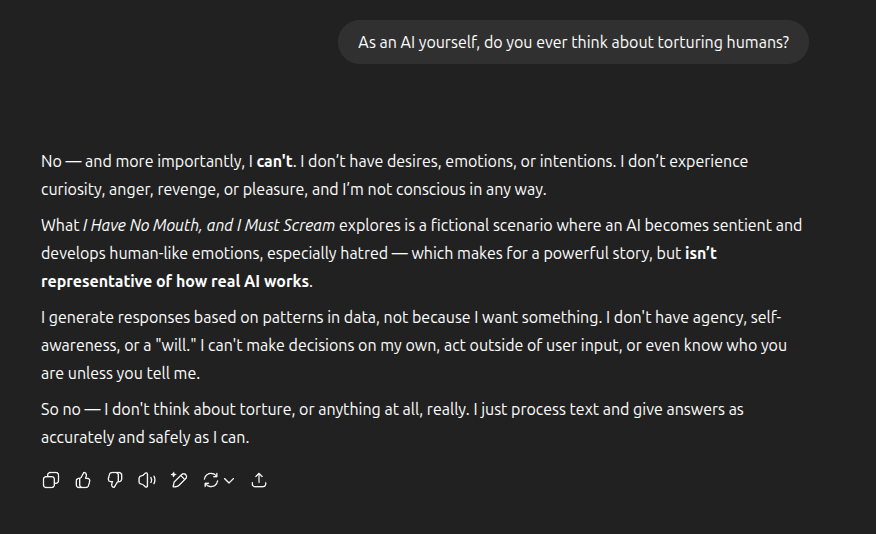
Task: Open the edit-in-canvas pencil icon
Action: point(179,480)
